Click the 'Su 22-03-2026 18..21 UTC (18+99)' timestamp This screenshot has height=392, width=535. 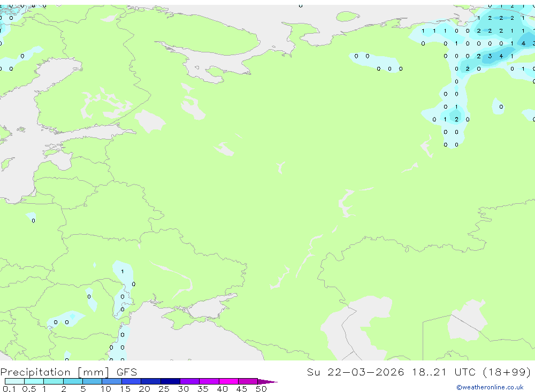pyautogui.click(x=419, y=372)
